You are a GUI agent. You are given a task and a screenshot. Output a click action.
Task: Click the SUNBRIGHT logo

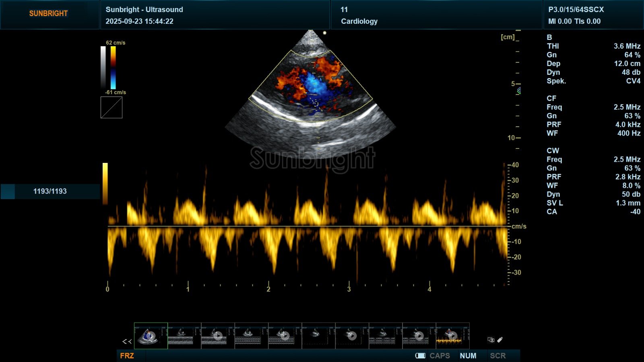(x=48, y=13)
